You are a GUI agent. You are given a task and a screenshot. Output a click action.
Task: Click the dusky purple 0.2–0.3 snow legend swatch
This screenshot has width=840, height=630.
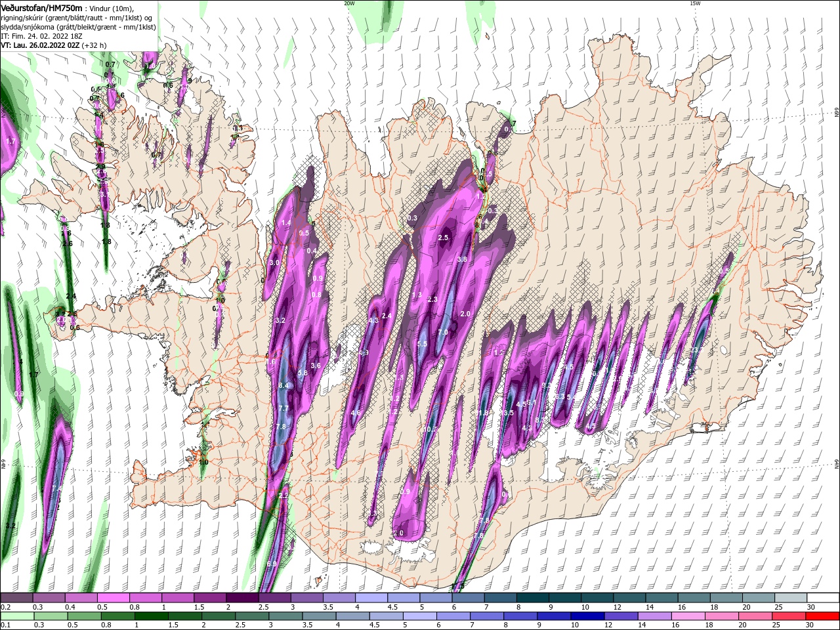pyautogui.click(x=17, y=598)
